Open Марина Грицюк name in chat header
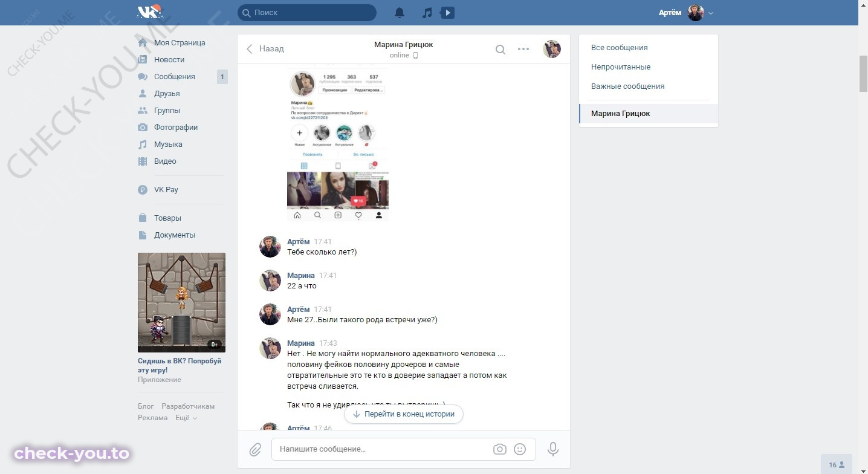The height and width of the screenshot is (474, 868). pyautogui.click(x=403, y=44)
